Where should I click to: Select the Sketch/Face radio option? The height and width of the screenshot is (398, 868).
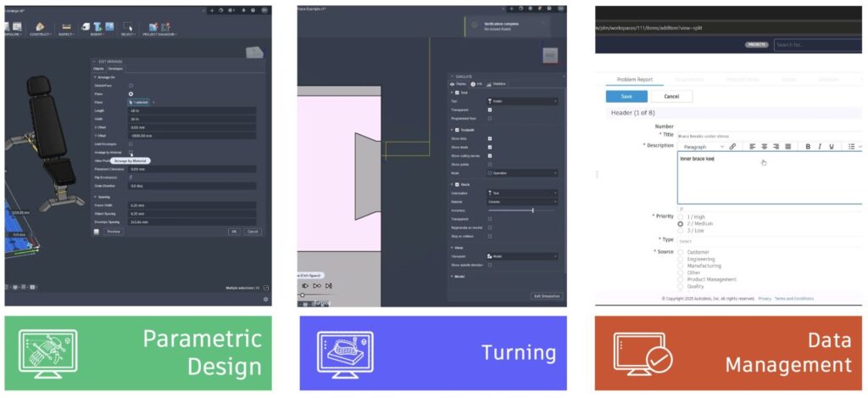131,86
